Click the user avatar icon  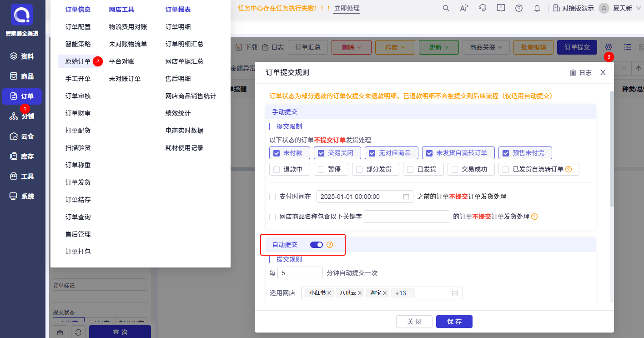coord(604,8)
